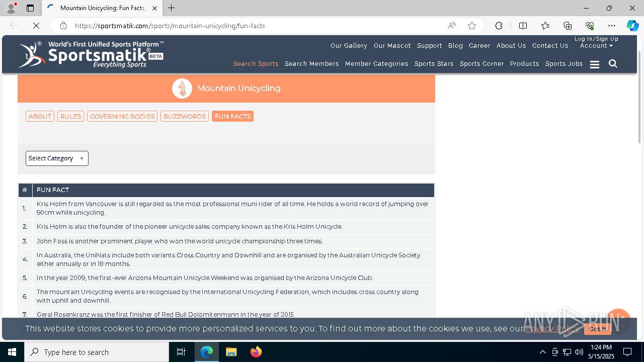This screenshot has height=362, width=644.
Task: Launch Firefox from taskbar
Action: pyautogui.click(x=256, y=352)
